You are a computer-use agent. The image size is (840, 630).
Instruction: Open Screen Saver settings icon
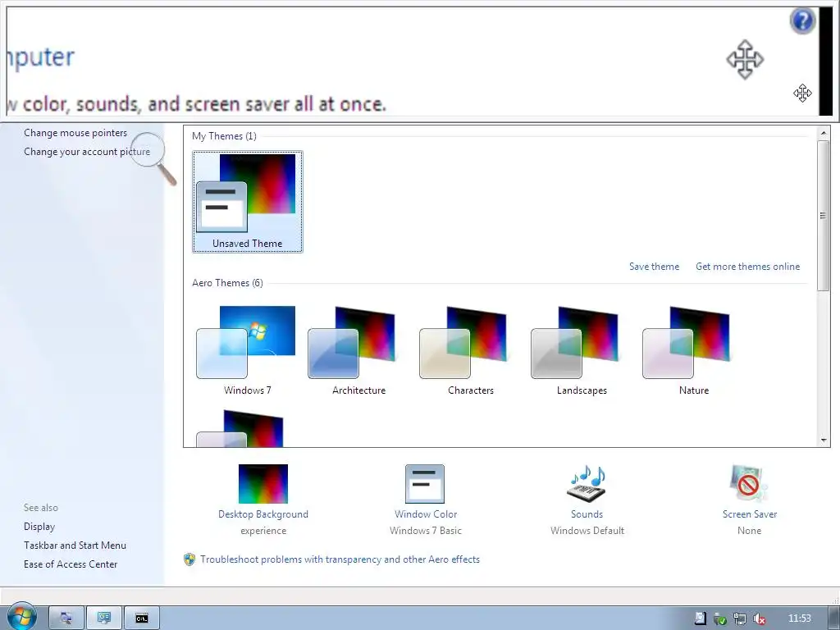point(748,484)
